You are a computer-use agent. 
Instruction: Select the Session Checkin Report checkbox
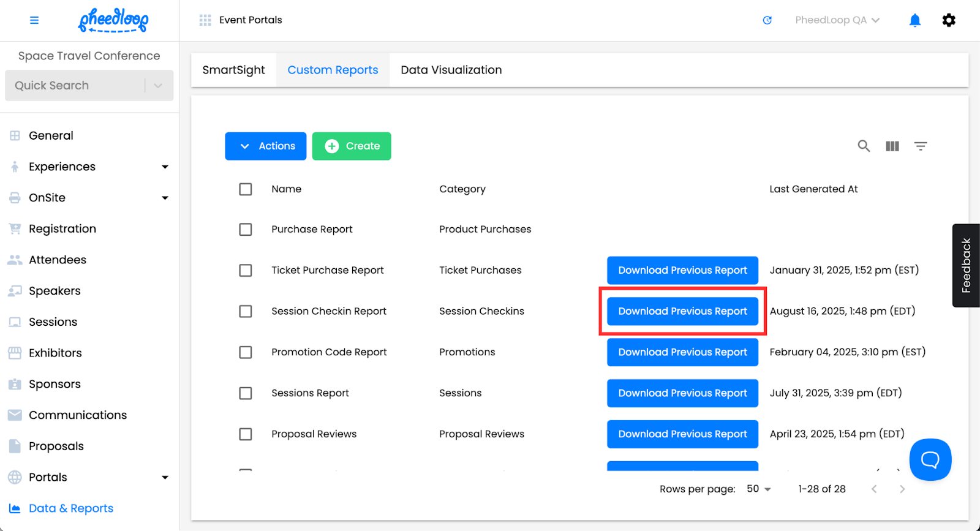246,311
